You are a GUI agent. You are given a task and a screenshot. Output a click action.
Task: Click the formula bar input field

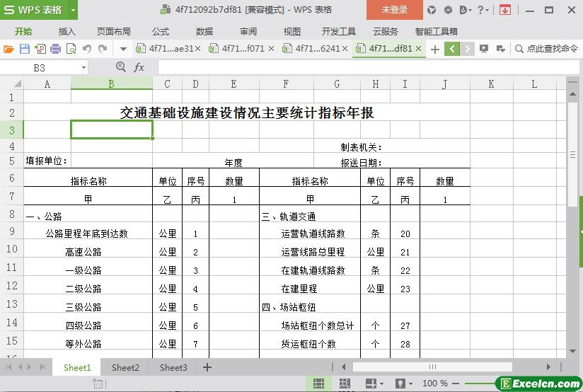pos(368,68)
